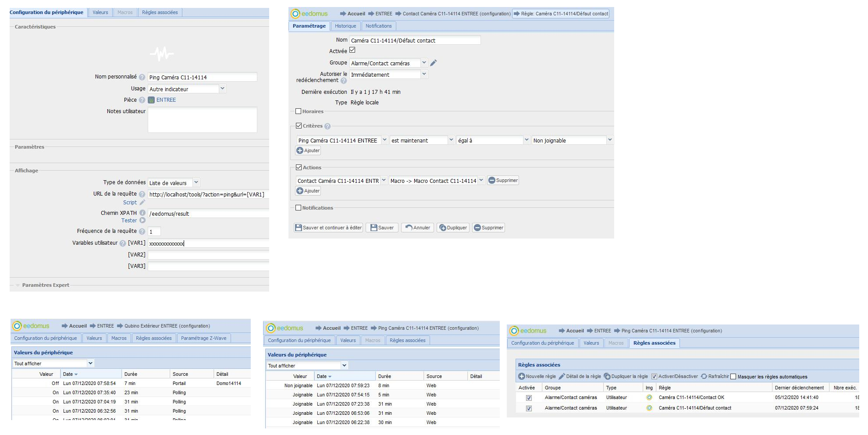This screenshot has width=868, height=435.
Task: Click help icon beside Nom personnalisé
Action: click(x=142, y=77)
